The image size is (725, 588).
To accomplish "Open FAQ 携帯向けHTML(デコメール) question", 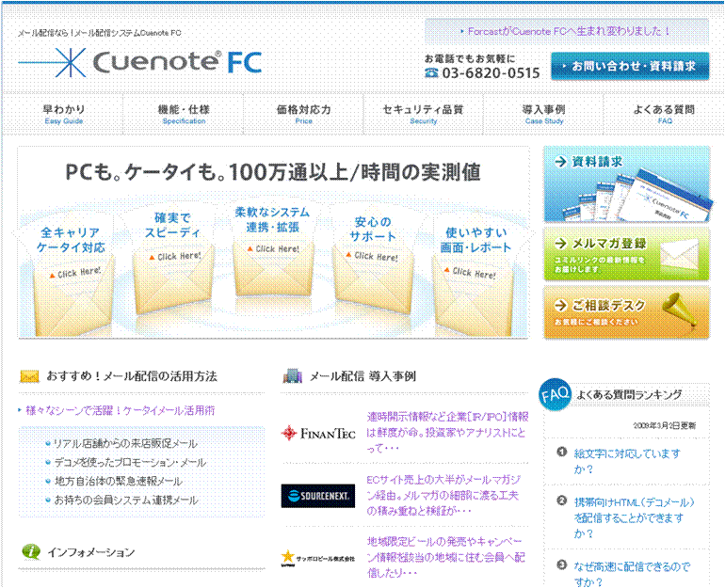I will (x=634, y=517).
